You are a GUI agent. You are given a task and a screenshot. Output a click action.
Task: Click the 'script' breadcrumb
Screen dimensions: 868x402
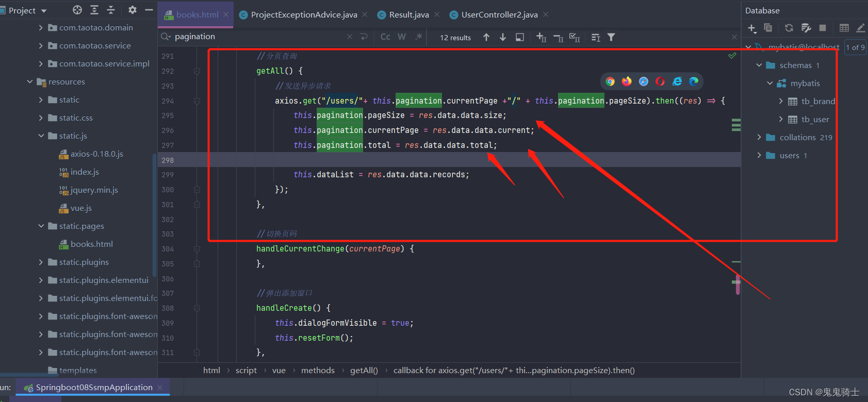click(246, 371)
